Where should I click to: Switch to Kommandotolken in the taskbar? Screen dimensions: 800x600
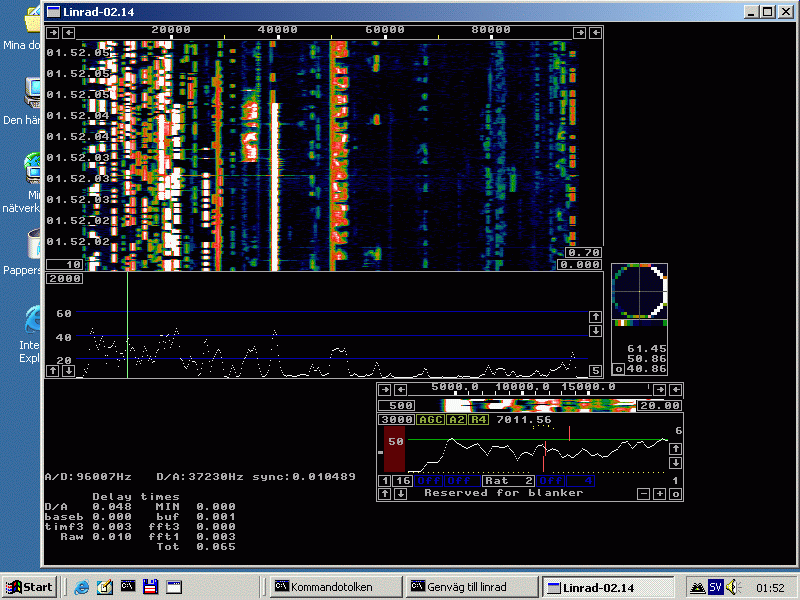point(335,587)
